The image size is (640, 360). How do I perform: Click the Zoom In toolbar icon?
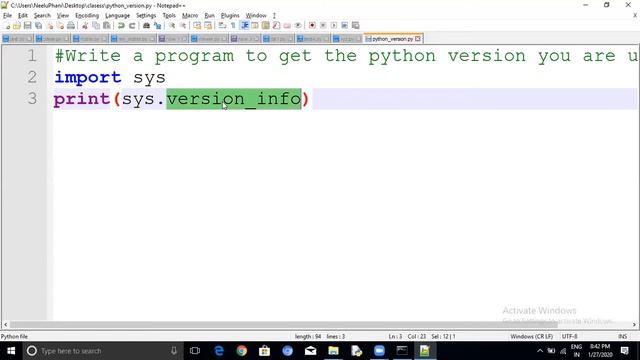pyautogui.click(x=172, y=25)
